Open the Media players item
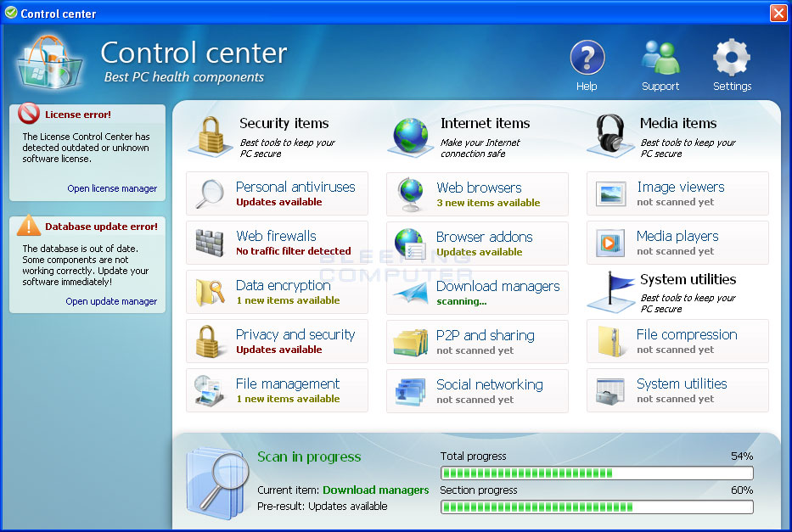The image size is (792, 532). (x=678, y=243)
